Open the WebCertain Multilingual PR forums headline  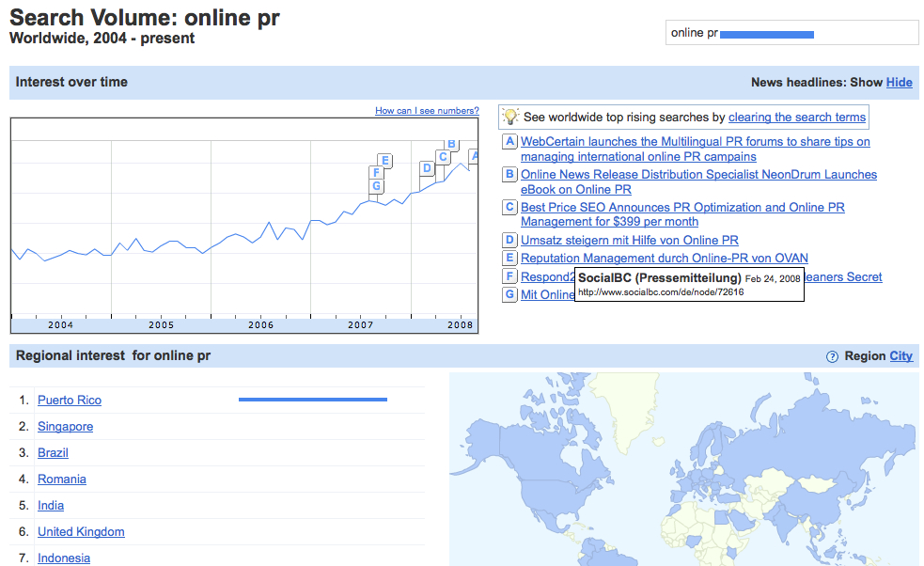[x=695, y=142]
